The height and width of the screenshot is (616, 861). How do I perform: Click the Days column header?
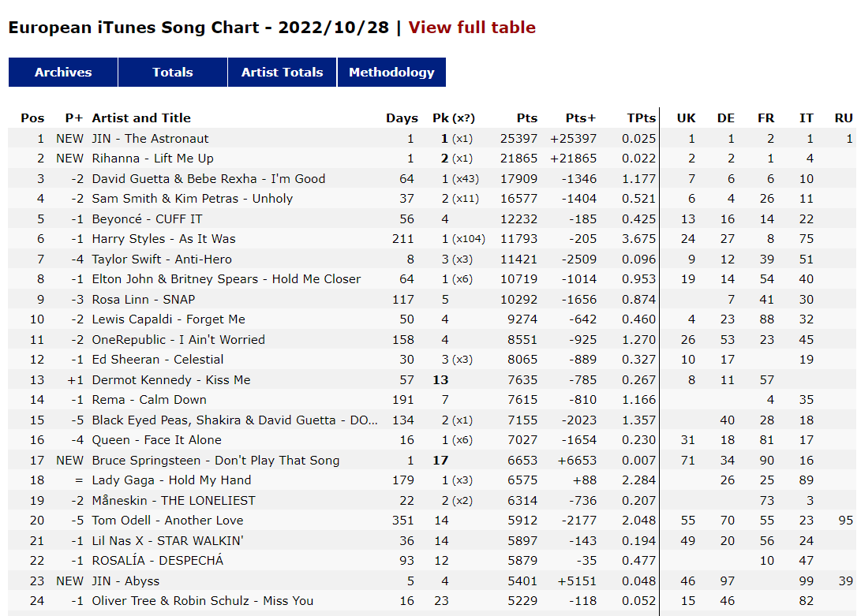[402, 118]
